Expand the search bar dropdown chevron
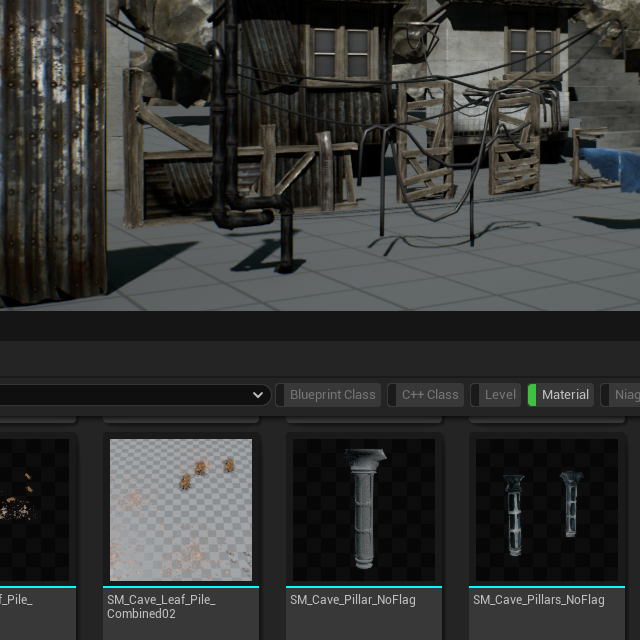Screen dimensions: 640x640 [258, 395]
